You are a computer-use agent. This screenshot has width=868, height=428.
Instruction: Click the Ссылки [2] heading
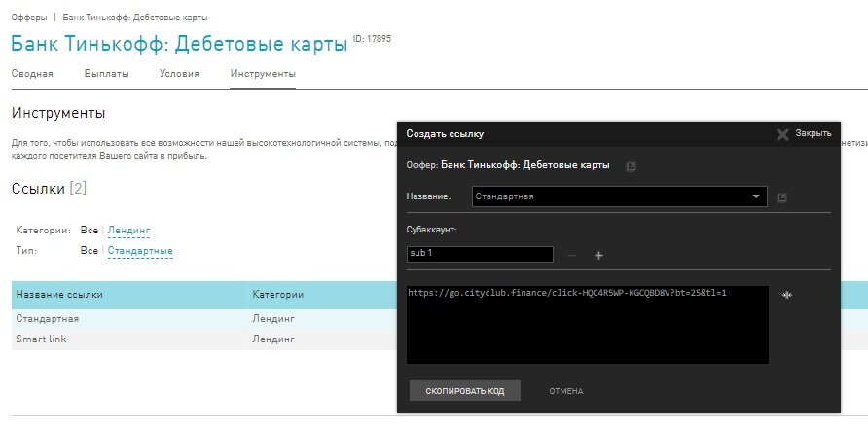coord(49,189)
